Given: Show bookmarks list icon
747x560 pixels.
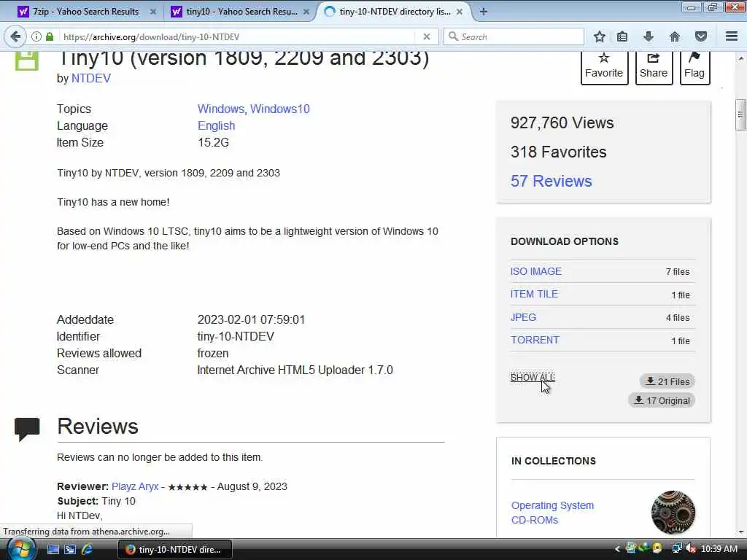Looking at the screenshot, I should pyautogui.click(x=622, y=36).
